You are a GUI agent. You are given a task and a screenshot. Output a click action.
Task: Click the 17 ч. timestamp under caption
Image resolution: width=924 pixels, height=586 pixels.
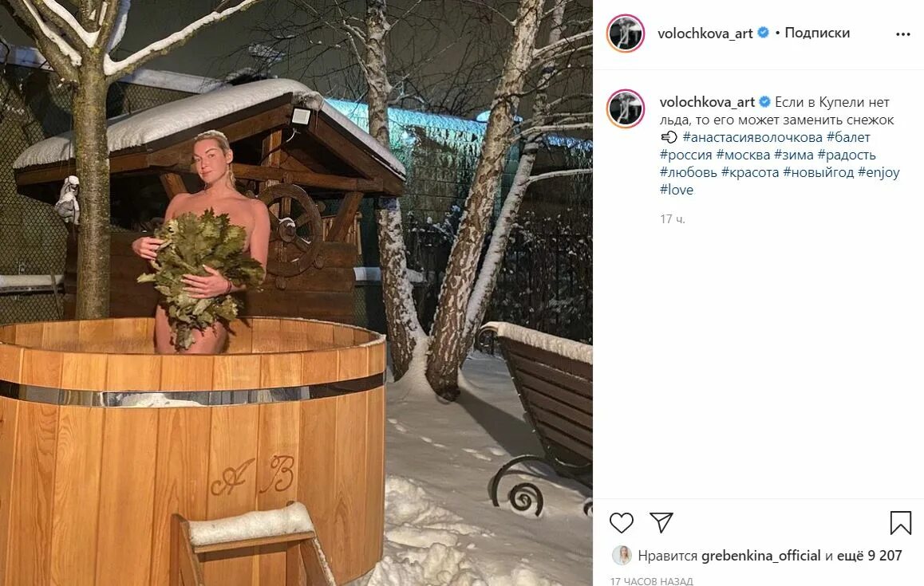tap(673, 219)
